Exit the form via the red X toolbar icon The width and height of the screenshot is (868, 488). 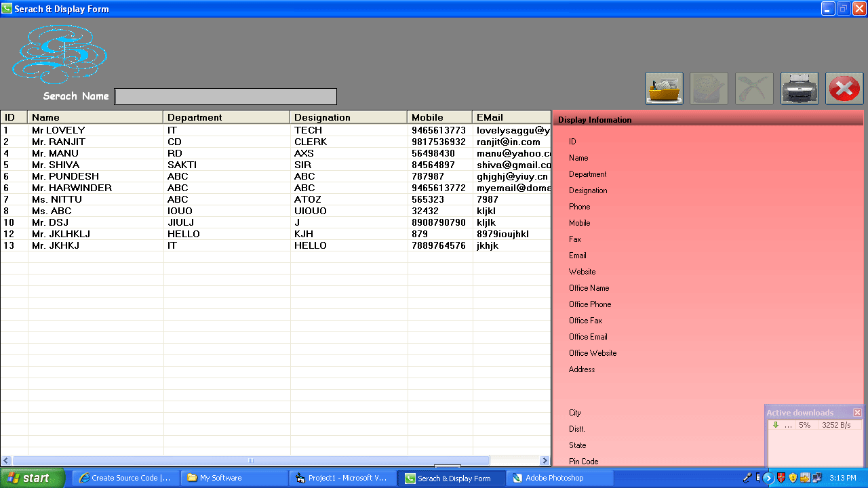[x=844, y=88]
